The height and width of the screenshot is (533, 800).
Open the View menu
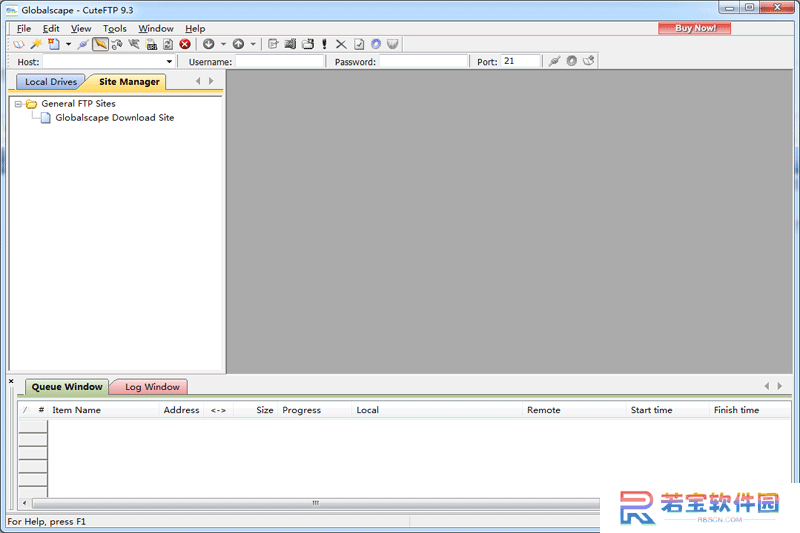click(x=81, y=29)
